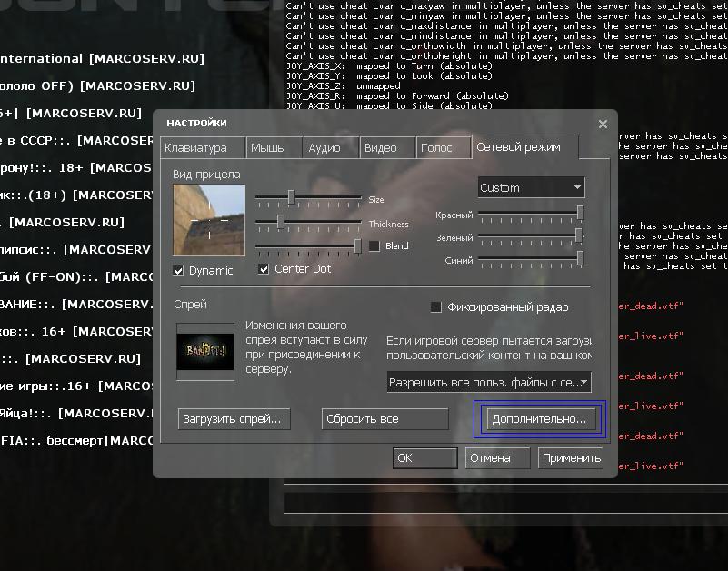728x571 pixels.
Task: Disable the Center Dot checkbox
Action: (x=264, y=269)
